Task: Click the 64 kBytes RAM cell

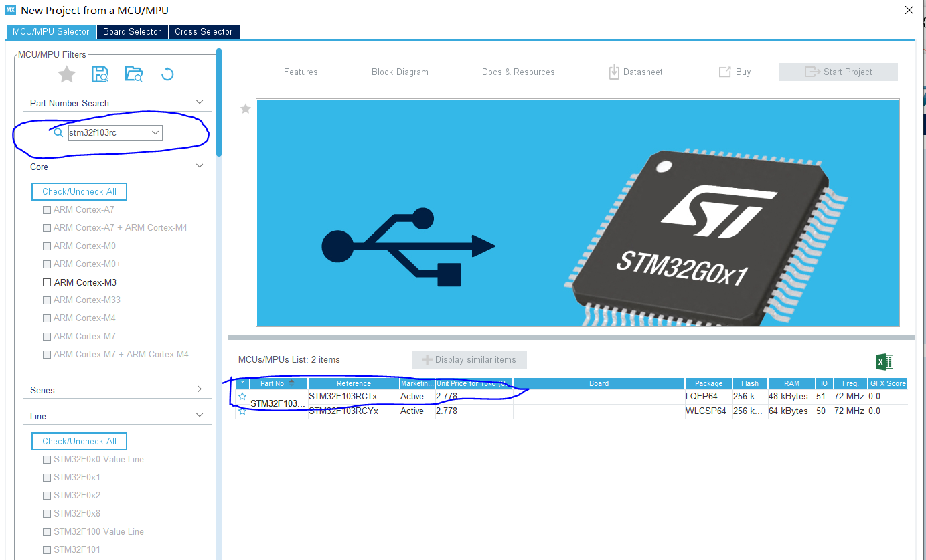Action: [791, 411]
